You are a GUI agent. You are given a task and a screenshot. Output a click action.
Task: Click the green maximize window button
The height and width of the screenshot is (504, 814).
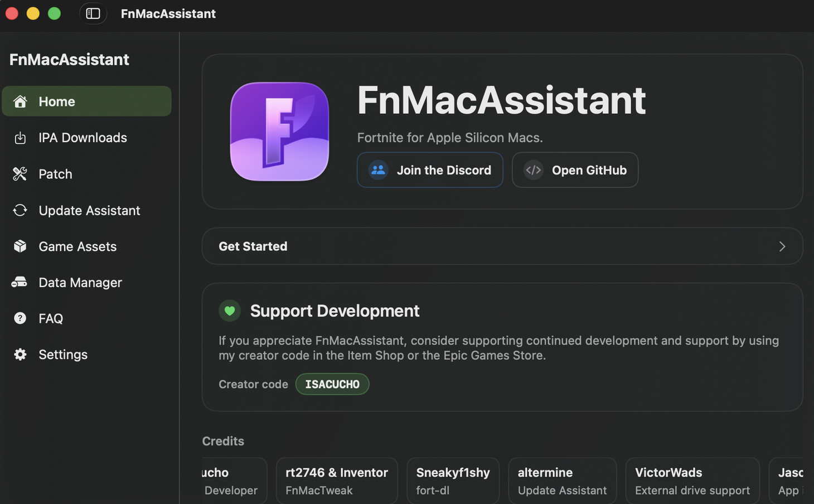[54, 13]
